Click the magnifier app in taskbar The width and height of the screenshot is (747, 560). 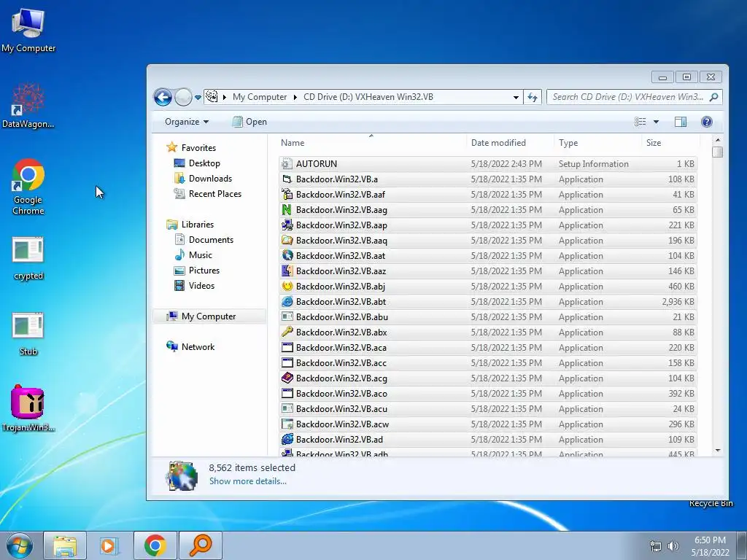tap(201, 545)
